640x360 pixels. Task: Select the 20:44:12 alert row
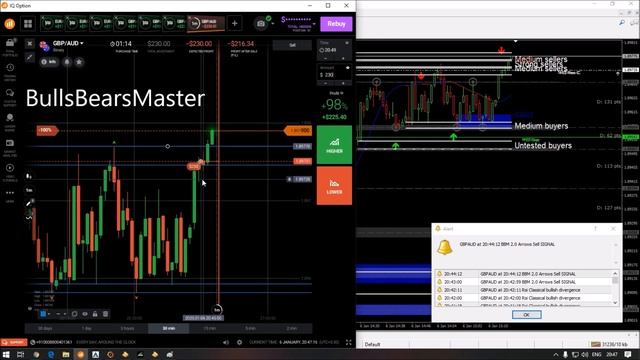(x=524, y=274)
